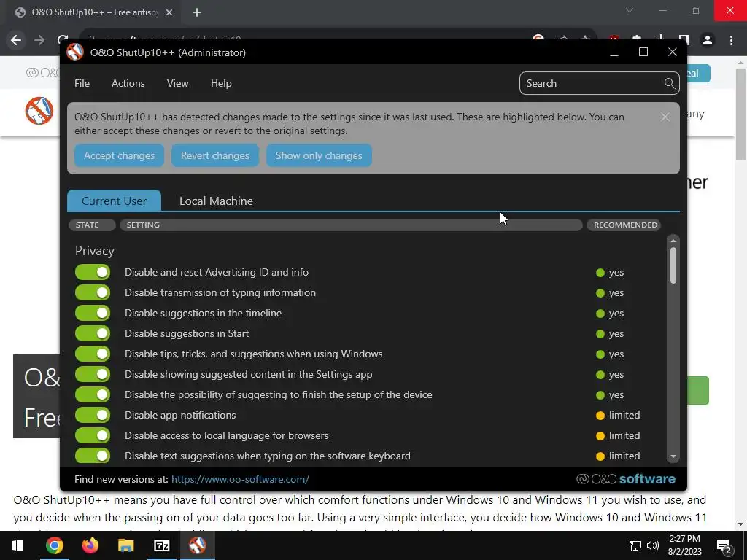This screenshot has width=747, height=560.
Task: Click the SETTING column header
Action: click(x=351, y=225)
